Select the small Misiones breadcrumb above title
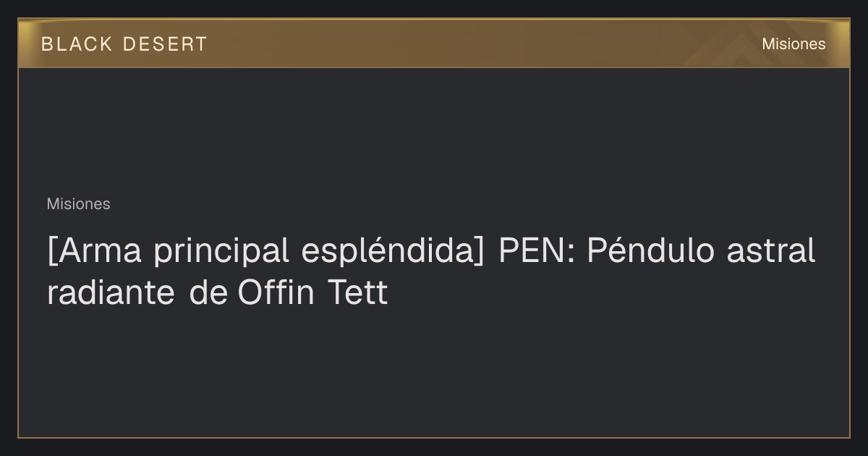The width and height of the screenshot is (868, 456). pos(78,204)
